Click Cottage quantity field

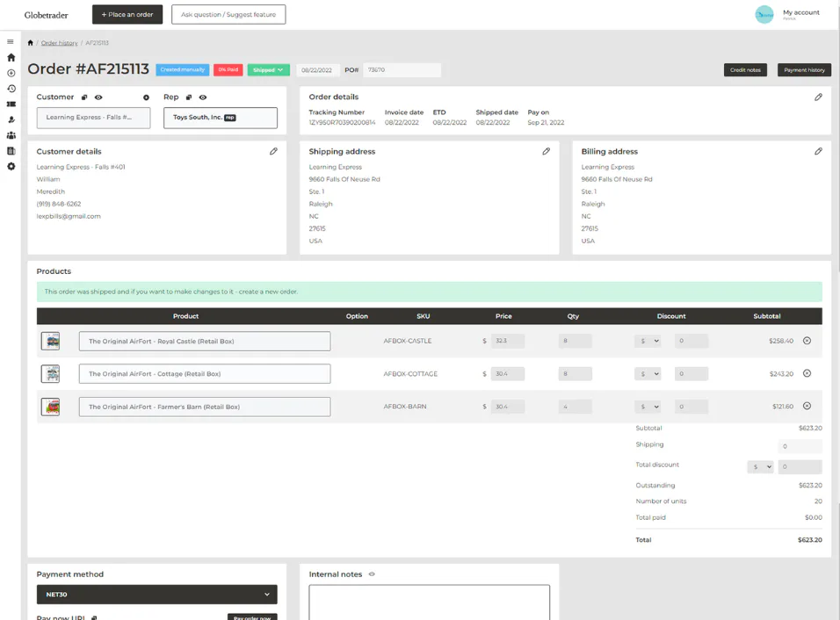click(575, 374)
